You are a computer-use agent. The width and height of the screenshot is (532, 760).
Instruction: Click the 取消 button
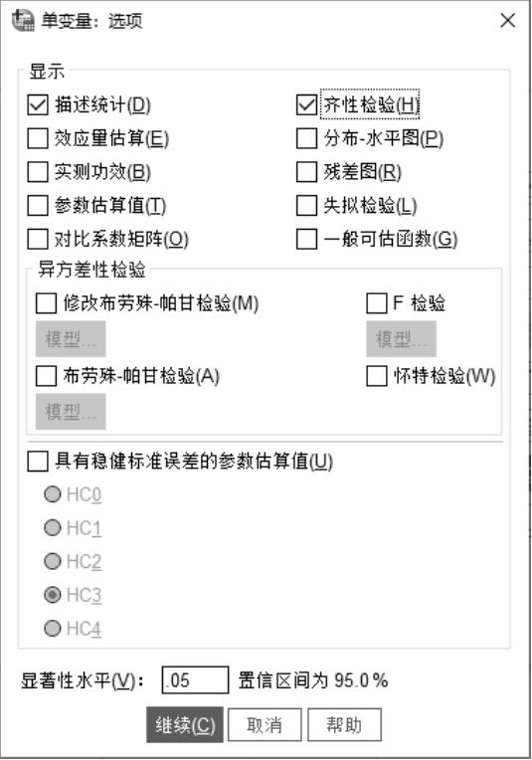coord(265,725)
